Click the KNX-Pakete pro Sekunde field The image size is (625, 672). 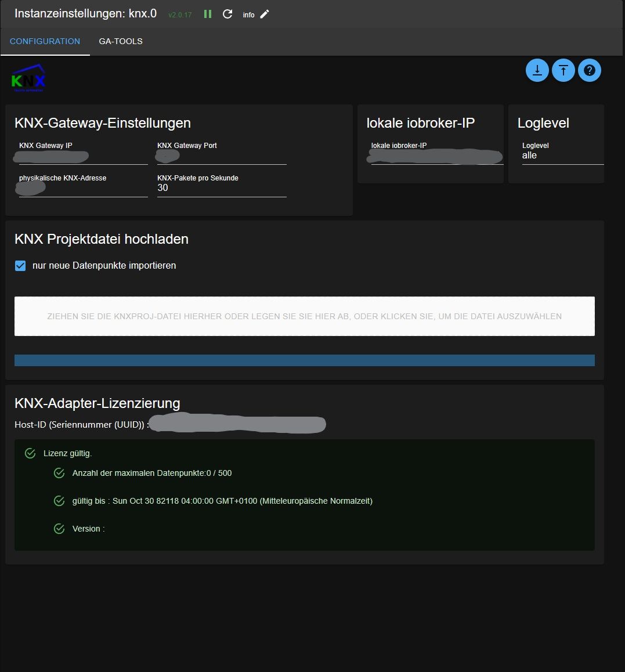pos(222,188)
